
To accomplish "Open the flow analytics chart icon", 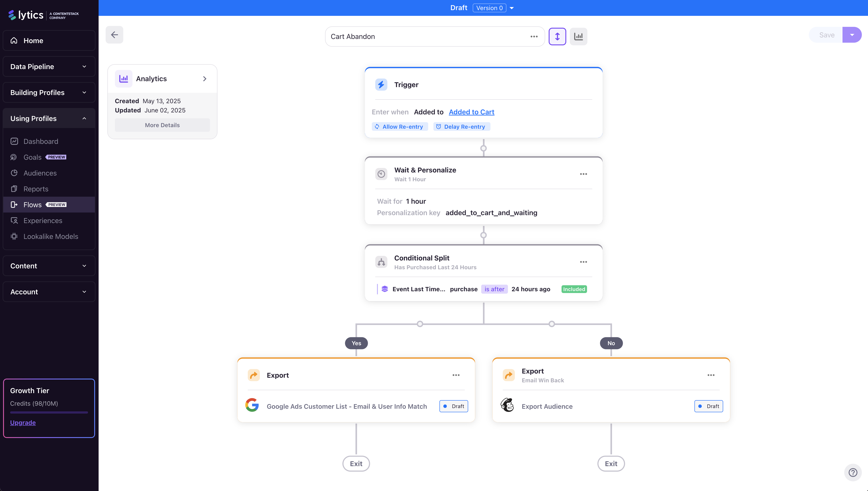I will (x=578, y=37).
